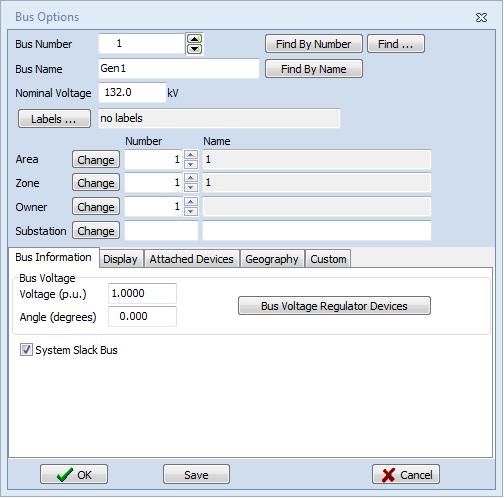
Task: Click the Save button
Action: point(196,474)
